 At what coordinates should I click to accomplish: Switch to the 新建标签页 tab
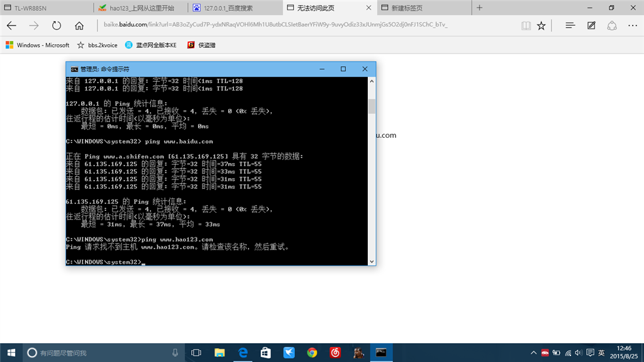425,8
